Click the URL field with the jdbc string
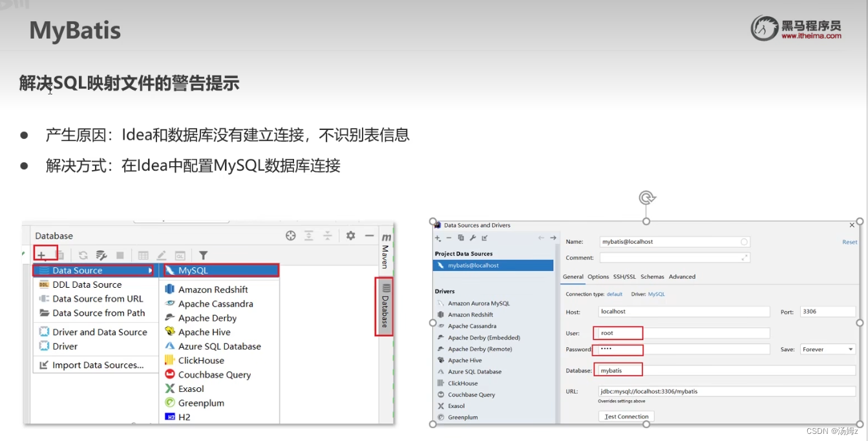The height and width of the screenshot is (441, 868). 727,391
